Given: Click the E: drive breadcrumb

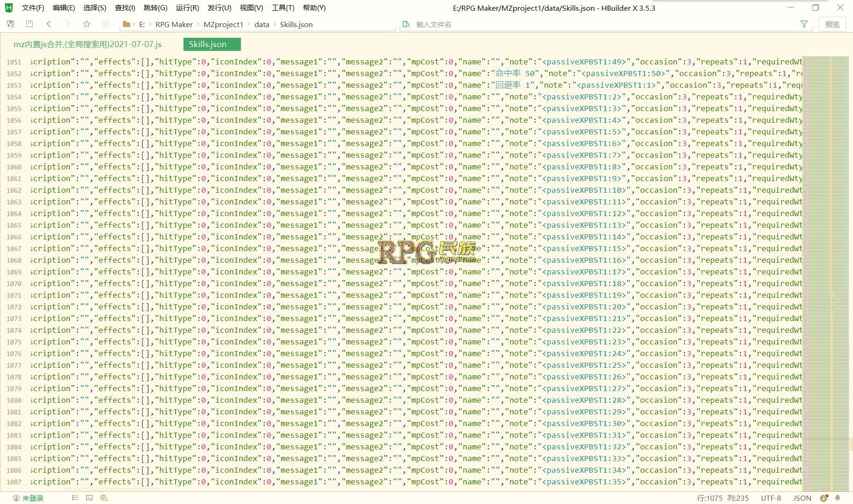Looking at the screenshot, I should [142, 24].
